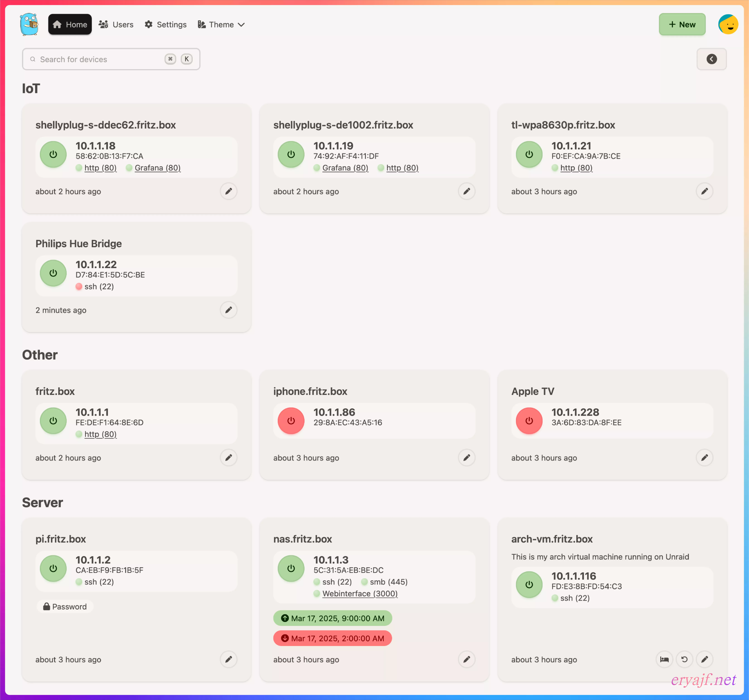Open the Settings page
The width and height of the screenshot is (749, 700).
tap(166, 25)
